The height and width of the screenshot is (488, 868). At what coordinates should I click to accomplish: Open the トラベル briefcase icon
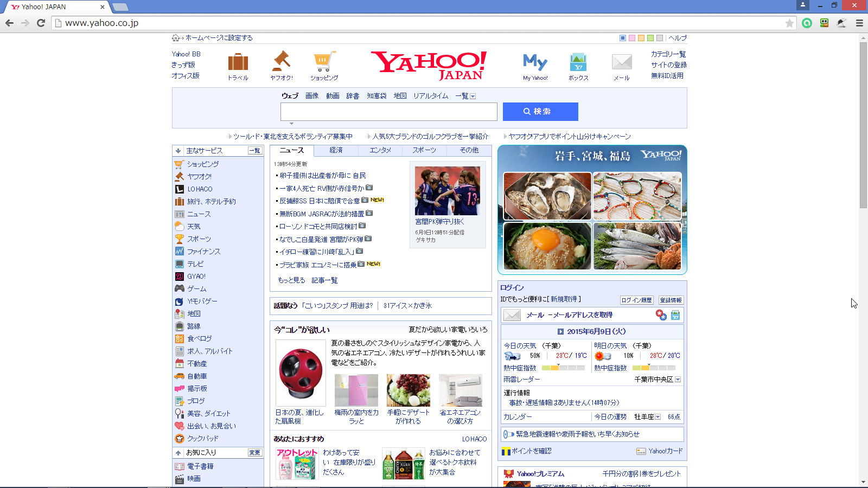[238, 62]
